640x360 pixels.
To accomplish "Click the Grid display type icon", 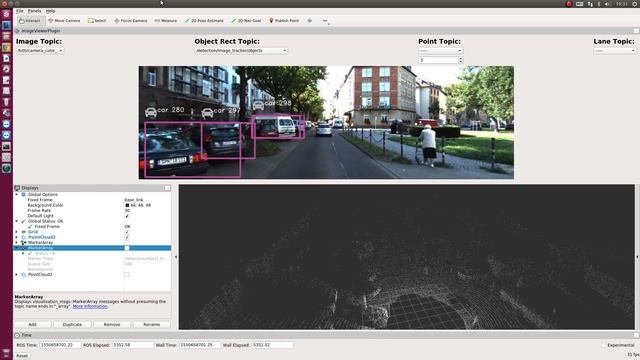I will [x=24, y=232].
